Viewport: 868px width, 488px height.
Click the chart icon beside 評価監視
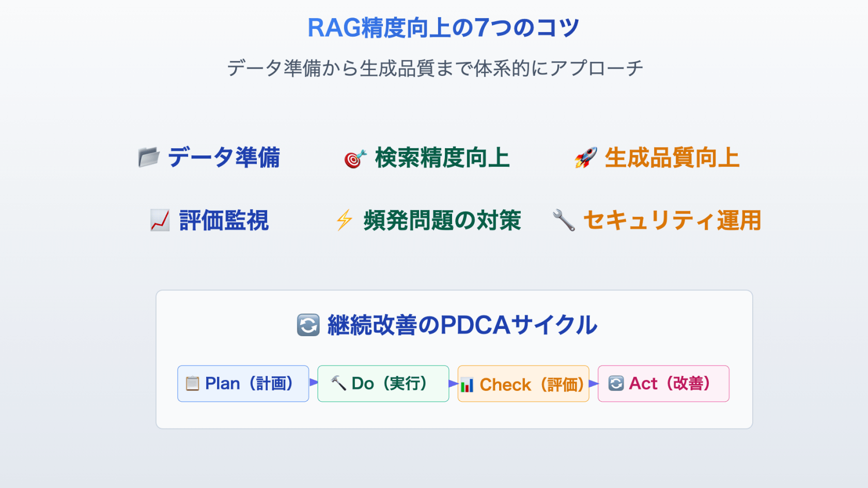[x=160, y=221]
